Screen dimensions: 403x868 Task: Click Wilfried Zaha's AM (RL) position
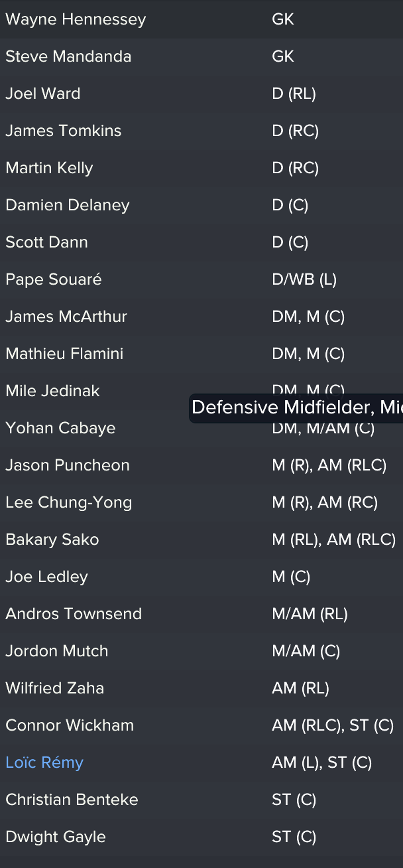pyautogui.click(x=300, y=688)
